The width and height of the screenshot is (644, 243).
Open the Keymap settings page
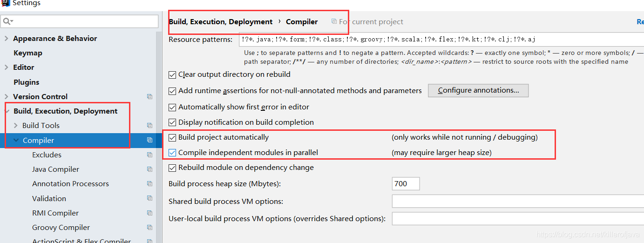[28, 53]
